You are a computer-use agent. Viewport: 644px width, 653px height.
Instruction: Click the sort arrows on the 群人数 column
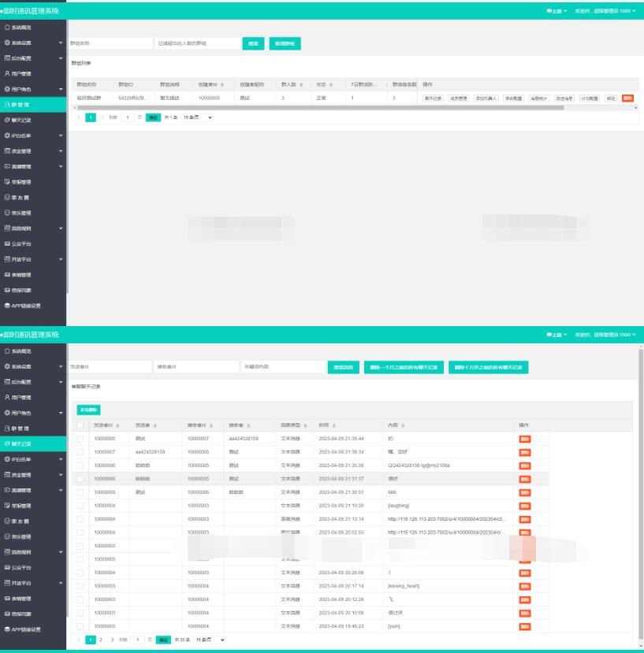tap(299, 84)
